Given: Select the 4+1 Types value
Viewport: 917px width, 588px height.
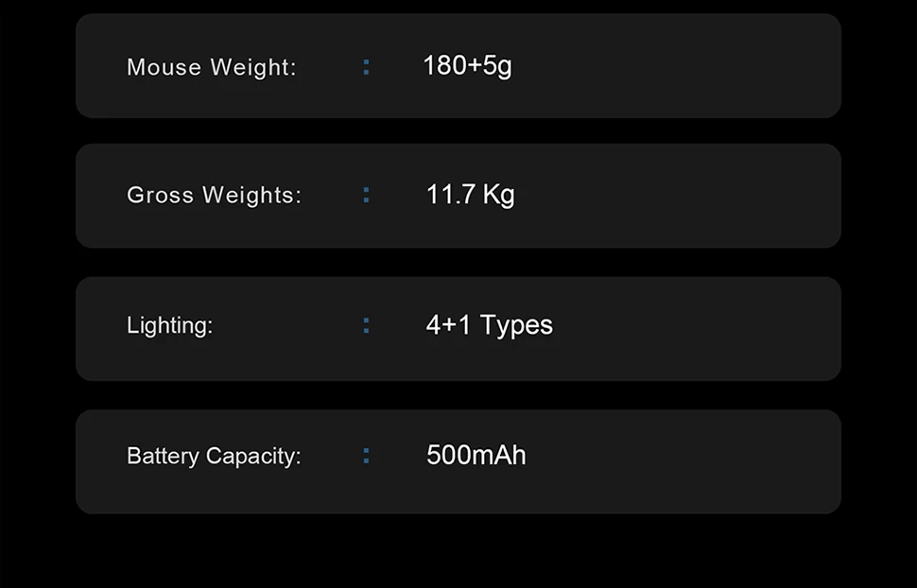Looking at the screenshot, I should click(489, 325).
